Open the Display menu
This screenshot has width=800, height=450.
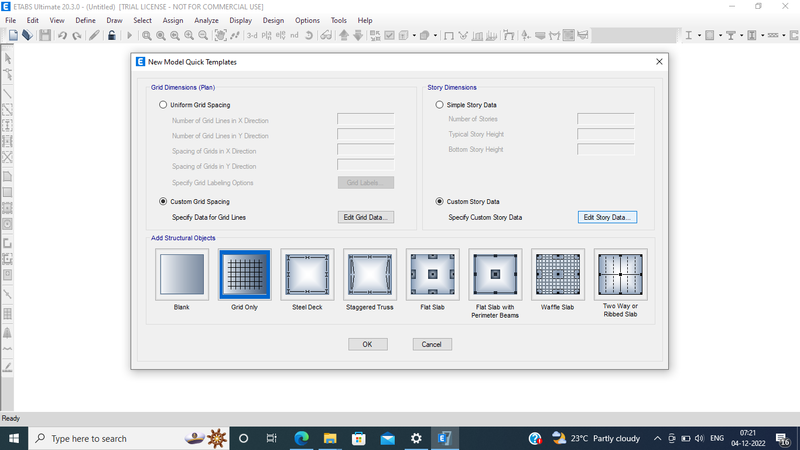point(240,20)
